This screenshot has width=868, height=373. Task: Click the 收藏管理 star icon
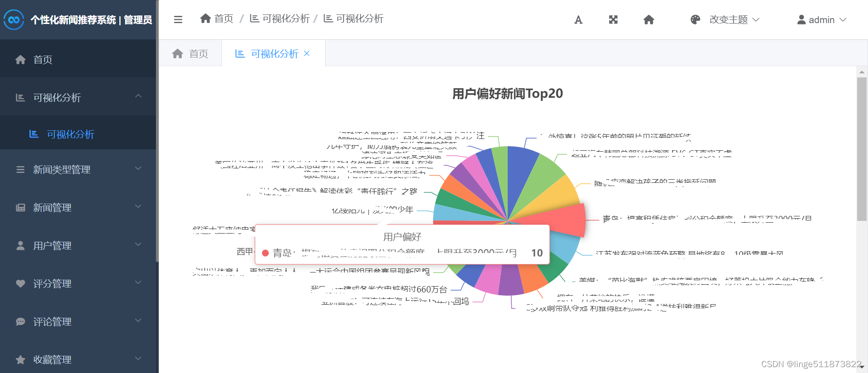click(20, 359)
